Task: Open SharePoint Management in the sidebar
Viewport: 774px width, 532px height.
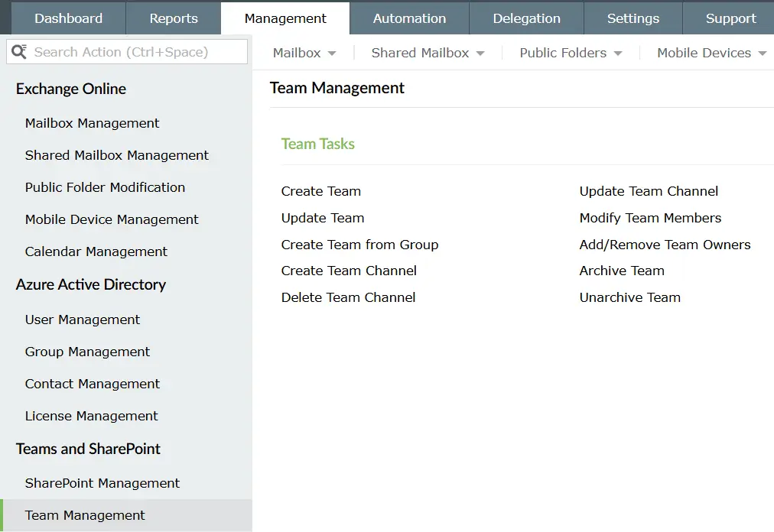Action: click(102, 483)
